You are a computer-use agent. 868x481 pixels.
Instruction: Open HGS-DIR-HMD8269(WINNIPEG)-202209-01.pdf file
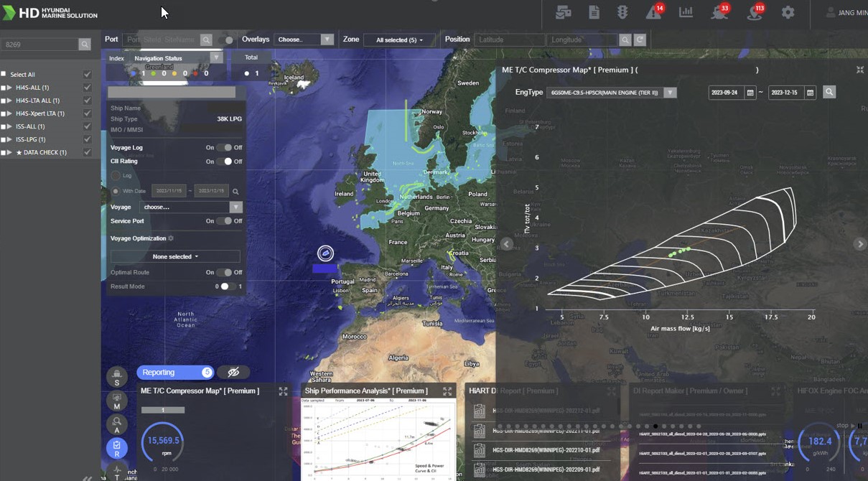coord(546,470)
